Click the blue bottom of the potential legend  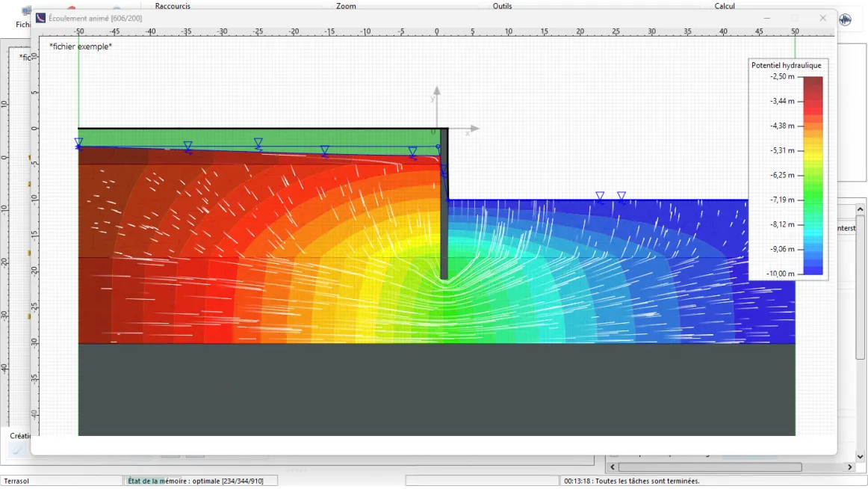pyautogui.click(x=813, y=269)
